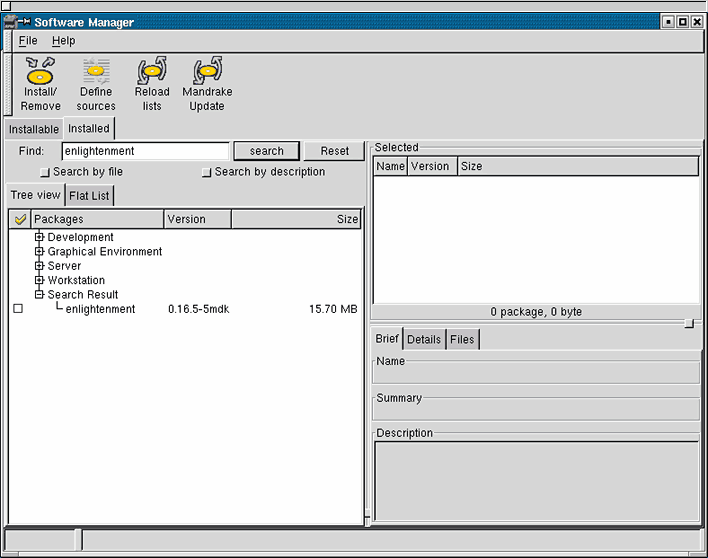The height and width of the screenshot is (558, 708).
Task: Click the Size header in Selected pane
Action: [x=578, y=166]
